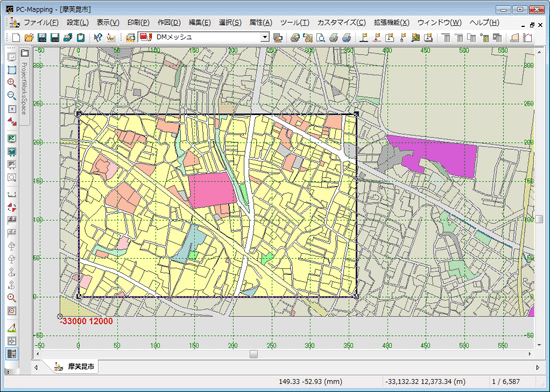This screenshot has width=550, height=392.
Task: Click the Open folder icon in toolbar
Action: click(x=29, y=37)
